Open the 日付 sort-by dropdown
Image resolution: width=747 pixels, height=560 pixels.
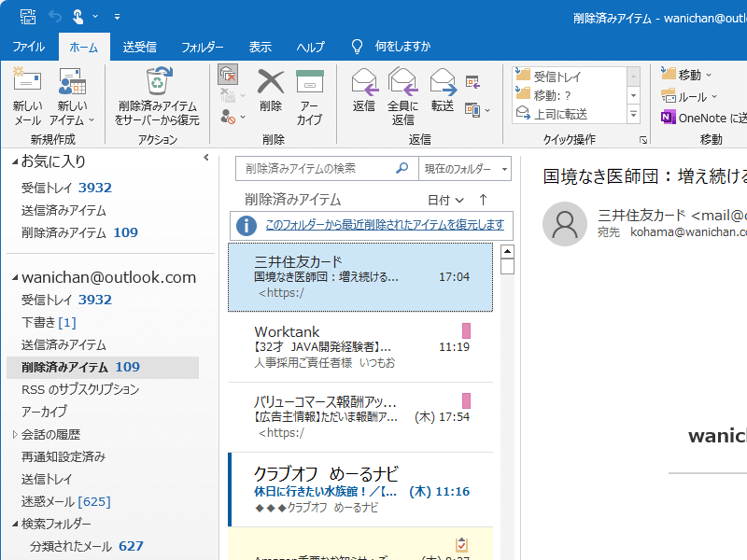[445, 200]
